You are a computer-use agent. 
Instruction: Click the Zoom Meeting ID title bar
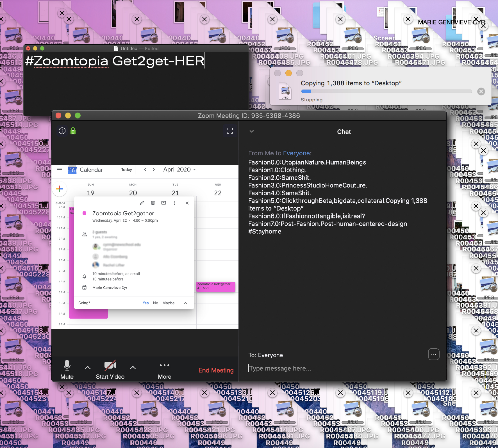coord(249,116)
